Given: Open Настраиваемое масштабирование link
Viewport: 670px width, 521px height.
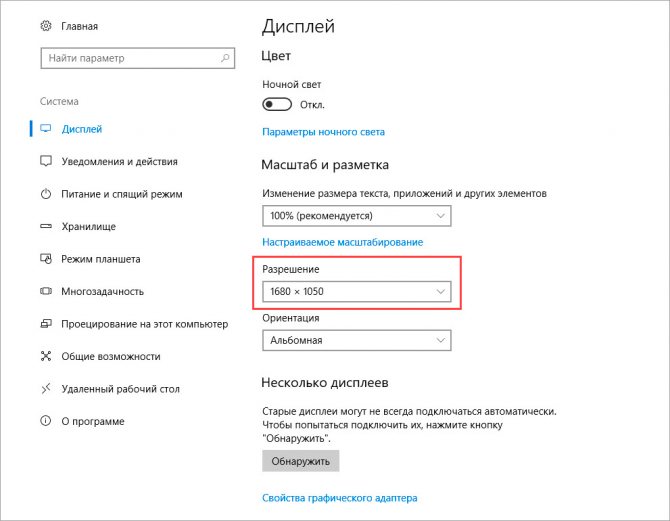Looking at the screenshot, I should [343, 242].
